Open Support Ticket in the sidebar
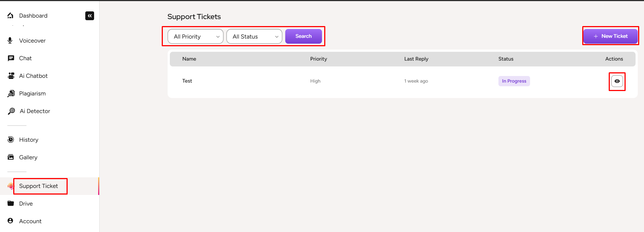The width and height of the screenshot is (644, 232). point(39,186)
